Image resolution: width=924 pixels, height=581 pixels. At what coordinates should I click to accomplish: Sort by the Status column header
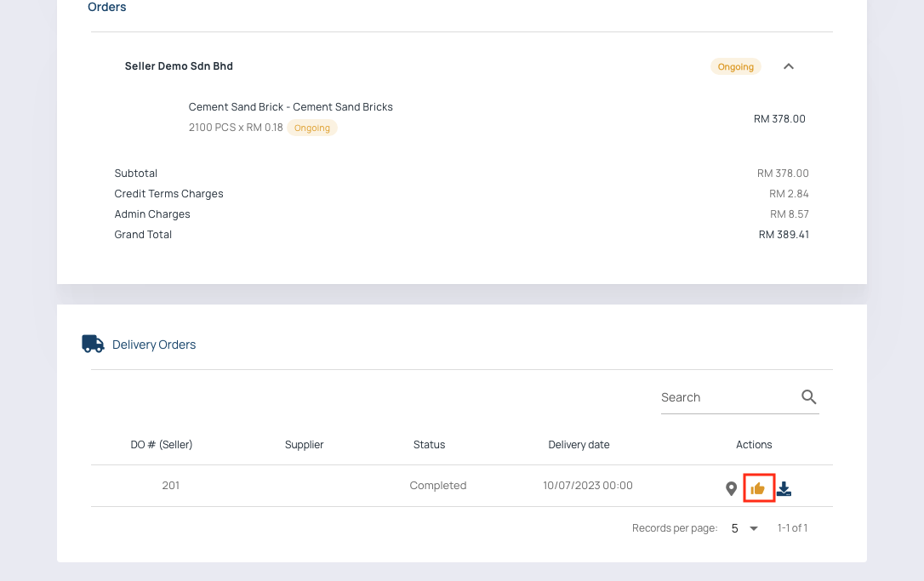tap(429, 445)
